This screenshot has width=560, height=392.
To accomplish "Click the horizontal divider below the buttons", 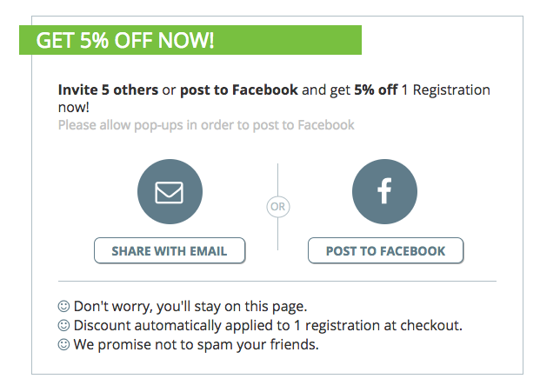I will 277,282.
